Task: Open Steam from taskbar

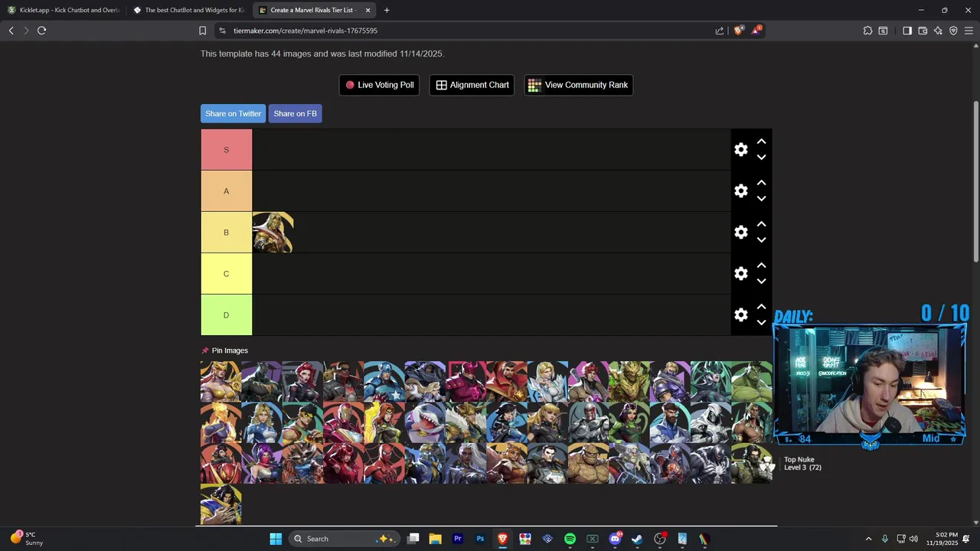Action: tap(637, 539)
